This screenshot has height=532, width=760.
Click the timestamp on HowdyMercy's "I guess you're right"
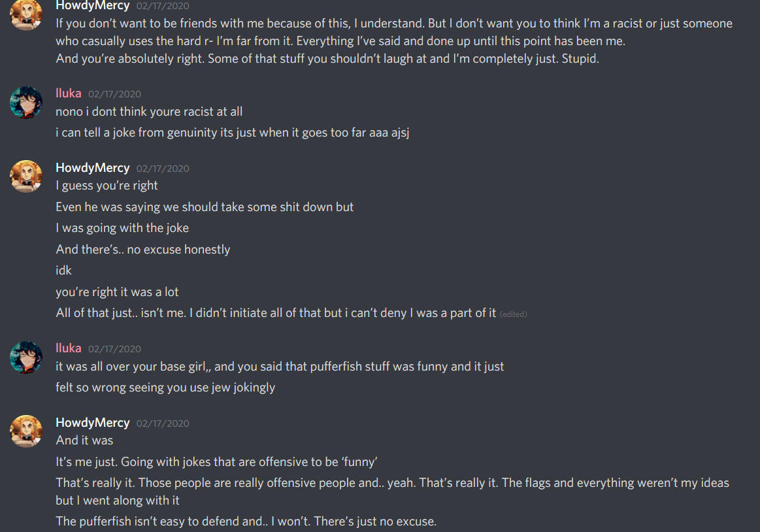162,169
